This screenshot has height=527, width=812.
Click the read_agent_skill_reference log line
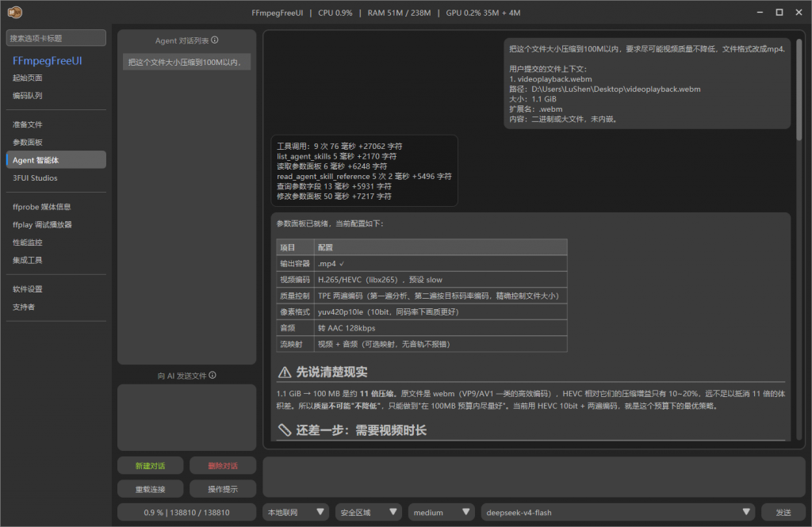coord(364,176)
